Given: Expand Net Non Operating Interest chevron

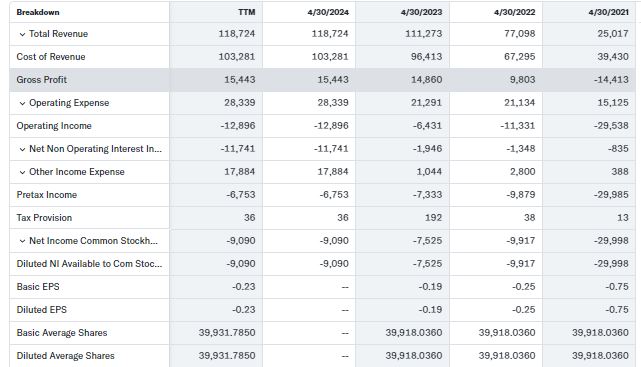Looking at the screenshot, I should (22, 150).
